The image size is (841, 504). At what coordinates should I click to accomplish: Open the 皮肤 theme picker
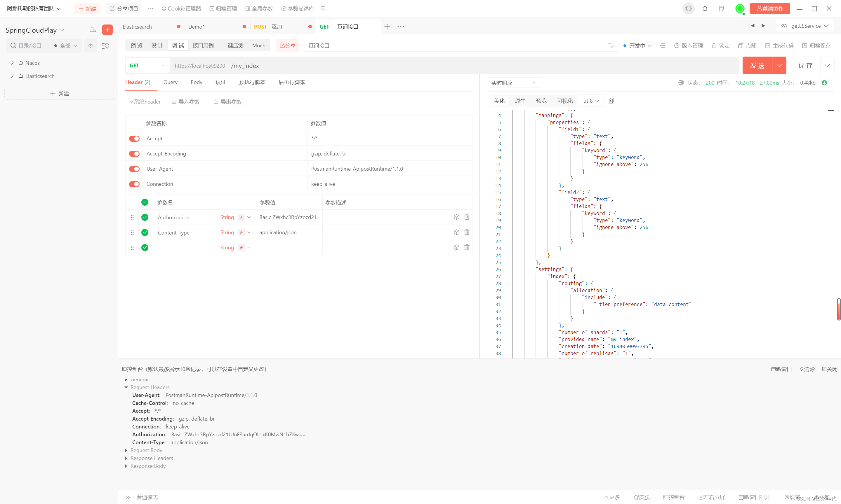(x=641, y=497)
